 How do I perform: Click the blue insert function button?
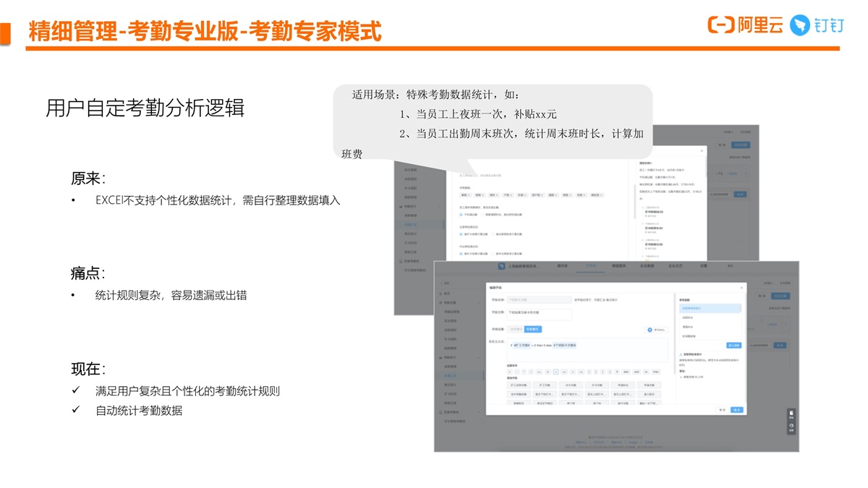tap(733, 346)
